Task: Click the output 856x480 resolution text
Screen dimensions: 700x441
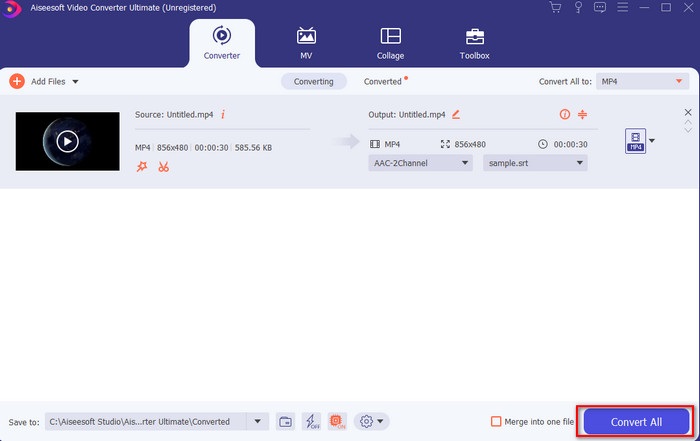Action: point(470,144)
